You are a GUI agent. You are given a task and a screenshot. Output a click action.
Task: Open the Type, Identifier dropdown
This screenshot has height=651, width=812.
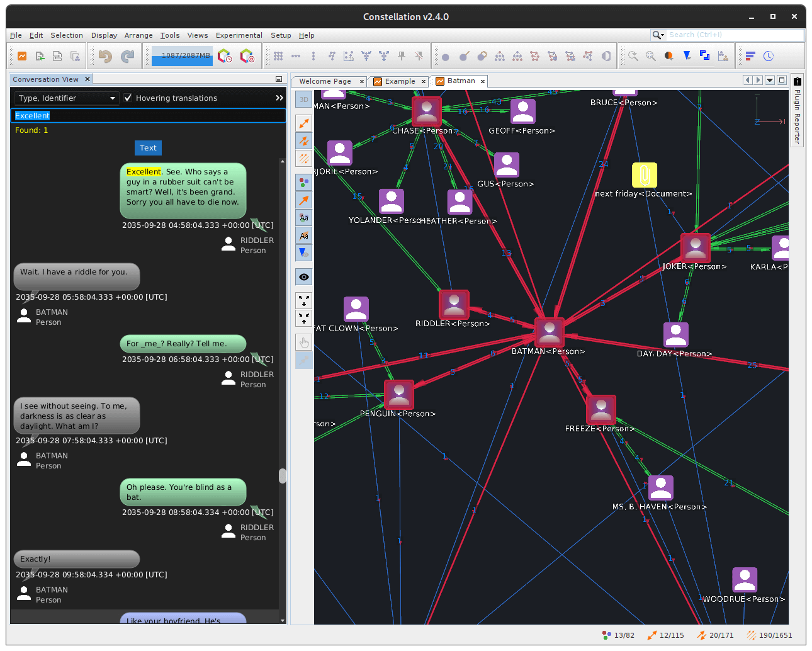(x=66, y=98)
